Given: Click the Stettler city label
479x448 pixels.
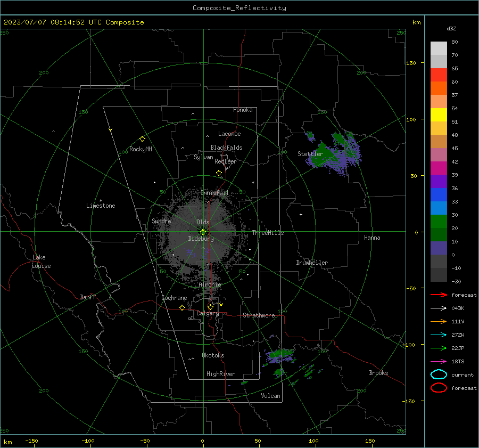Looking at the screenshot, I should coord(310,154).
